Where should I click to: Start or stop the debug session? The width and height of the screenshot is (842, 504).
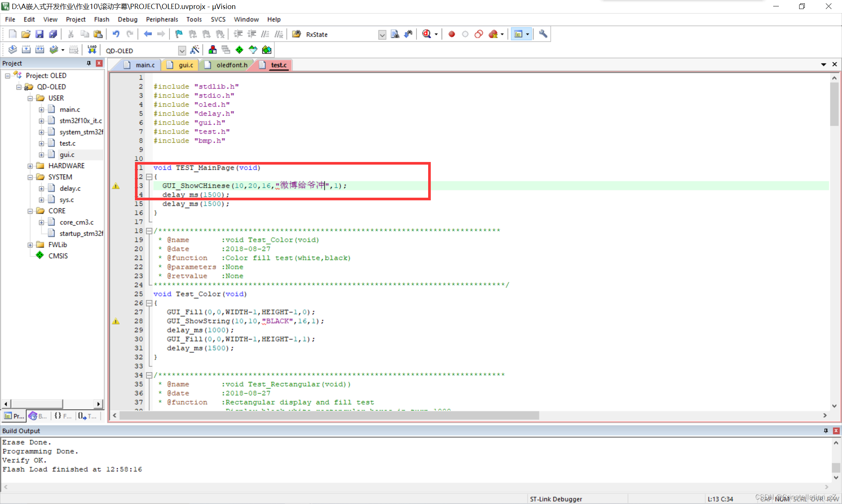(x=426, y=34)
